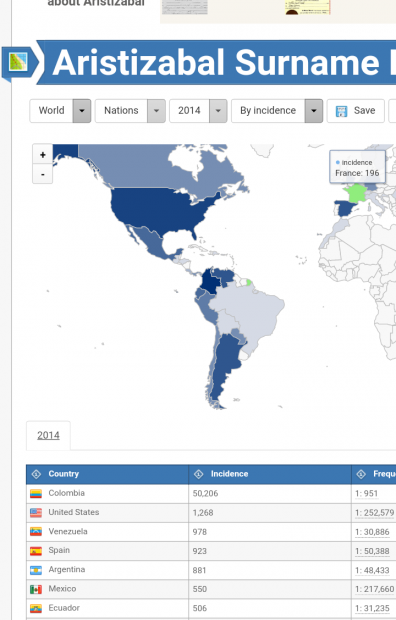The image size is (396, 620).
Task: Select the 2014 tab below the map
Action: (x=48, y=435)
